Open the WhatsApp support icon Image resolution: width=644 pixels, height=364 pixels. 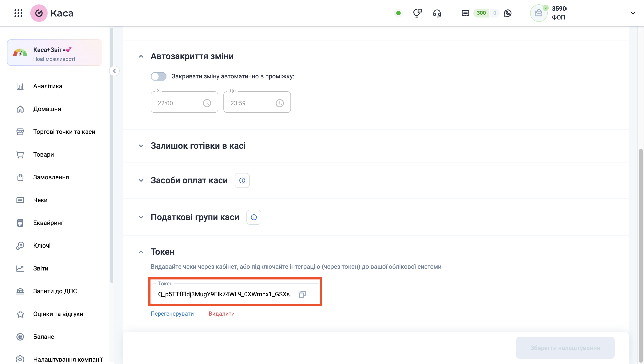pos(508,13)
